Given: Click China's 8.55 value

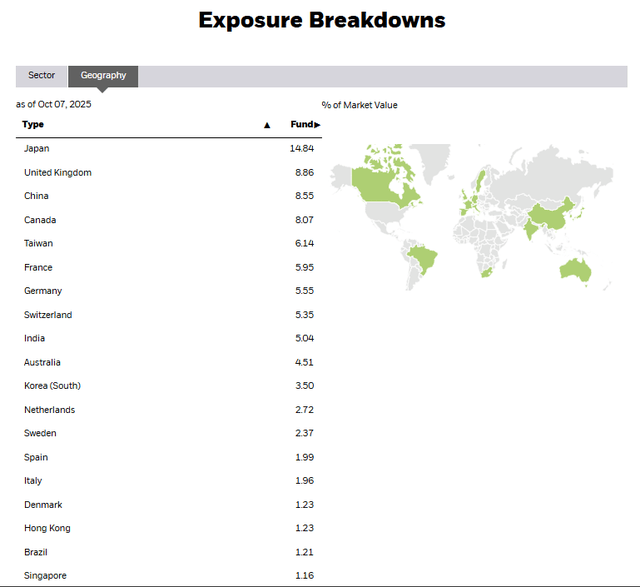Looking at the screenshot, I should pyautogui.click(x=304, y=196).
